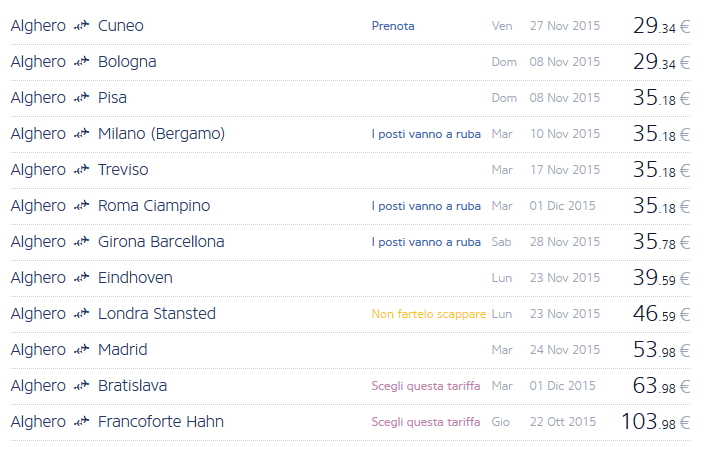The height and width of the screenshot is (451, 711).
Task: Click the plane icon before Madrid
Action: point(82,350)
